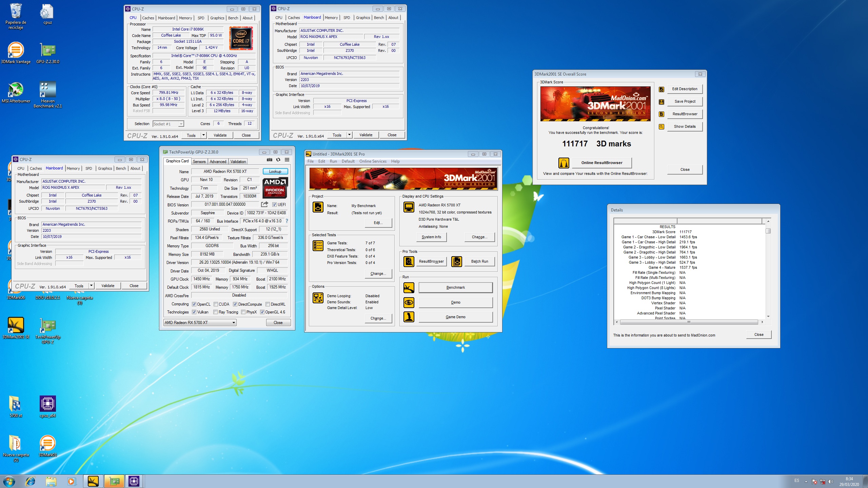Click Edit Description button in score dialog
The image size is (868, 488).
coord(685,89)
